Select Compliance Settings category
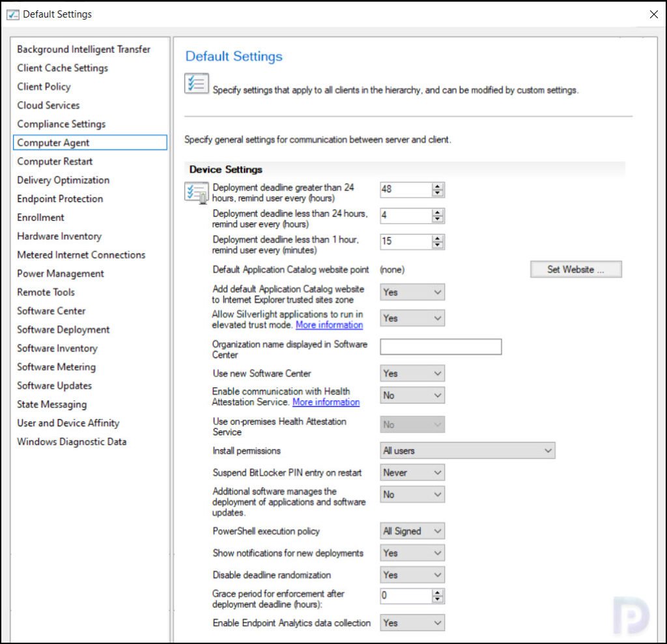Screen dimensions: 667x644 coord(61,124)
